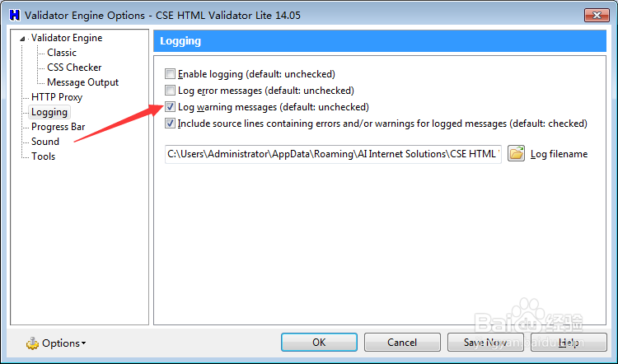Open the Options dropdown menu
Viewport: 618px width, 364px height.
point(63,343)
